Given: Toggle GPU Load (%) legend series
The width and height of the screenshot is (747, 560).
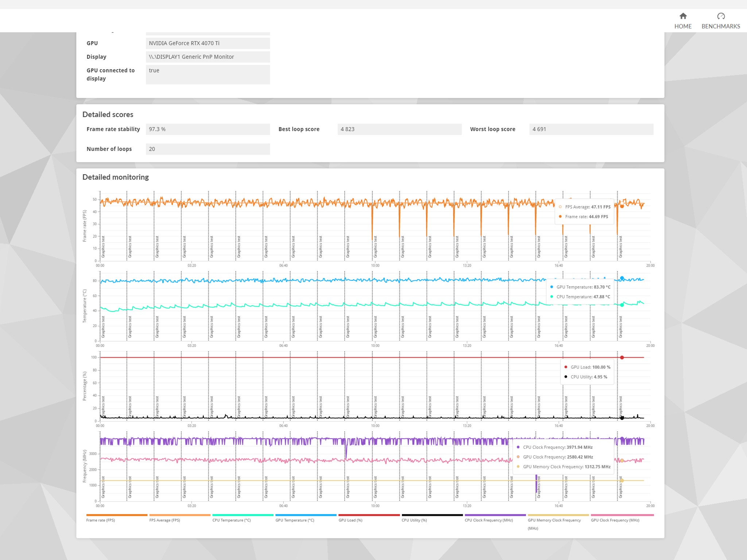Looking at the screenshot, I should pyautogui.click(x=369, y=518).
